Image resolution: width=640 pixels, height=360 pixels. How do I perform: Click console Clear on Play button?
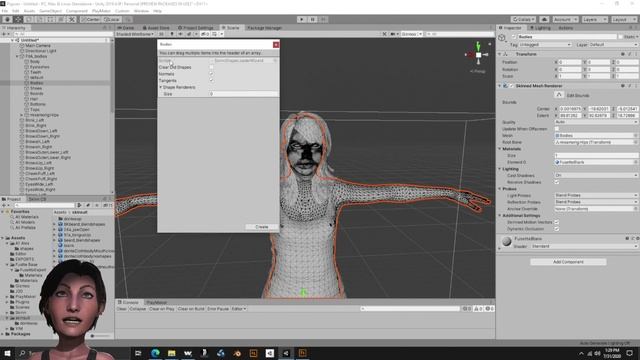point(162,309)
